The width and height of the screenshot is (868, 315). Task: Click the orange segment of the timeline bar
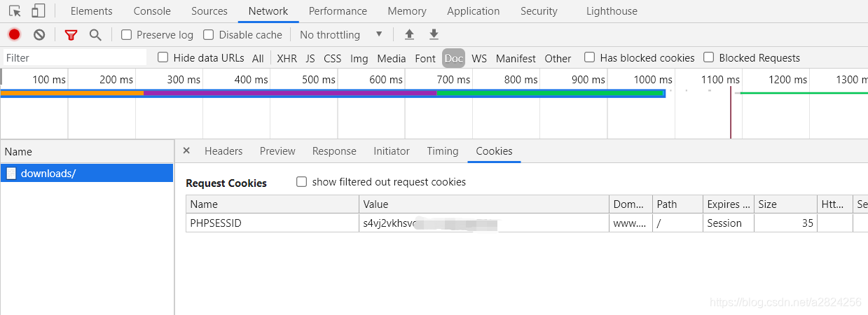tap(72, 92)
